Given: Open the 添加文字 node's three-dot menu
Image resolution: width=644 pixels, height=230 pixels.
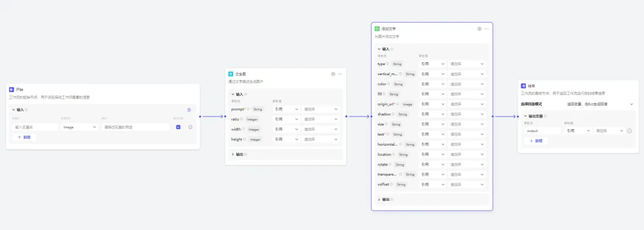Looking at the screenshot, I should 487,29.
